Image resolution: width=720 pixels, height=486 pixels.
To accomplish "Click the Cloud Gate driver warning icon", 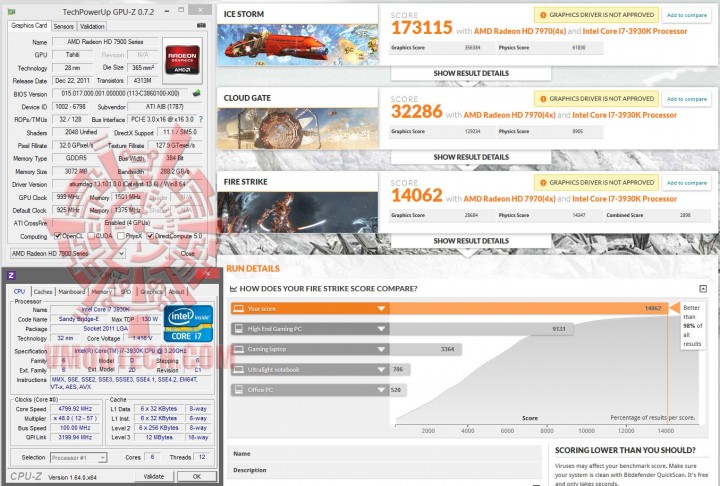I will pos(543,99).
